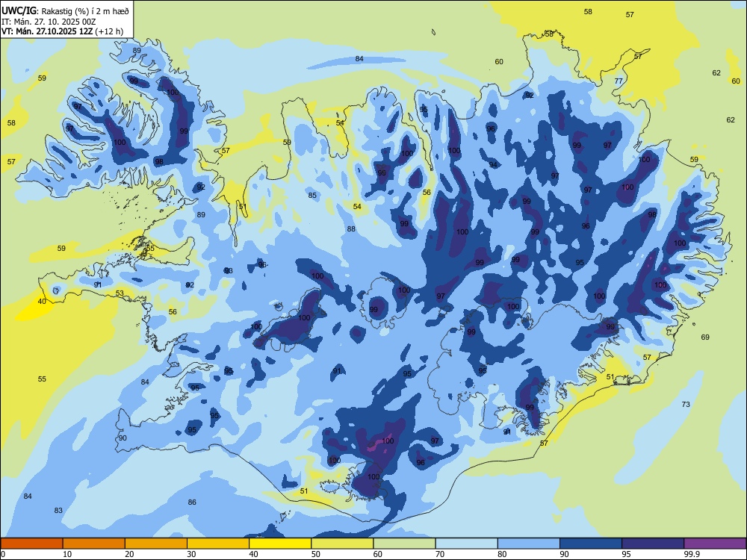Screen dimensions: 747x560
Task: Click the humidity value '85' on the map
Action: 312,195
